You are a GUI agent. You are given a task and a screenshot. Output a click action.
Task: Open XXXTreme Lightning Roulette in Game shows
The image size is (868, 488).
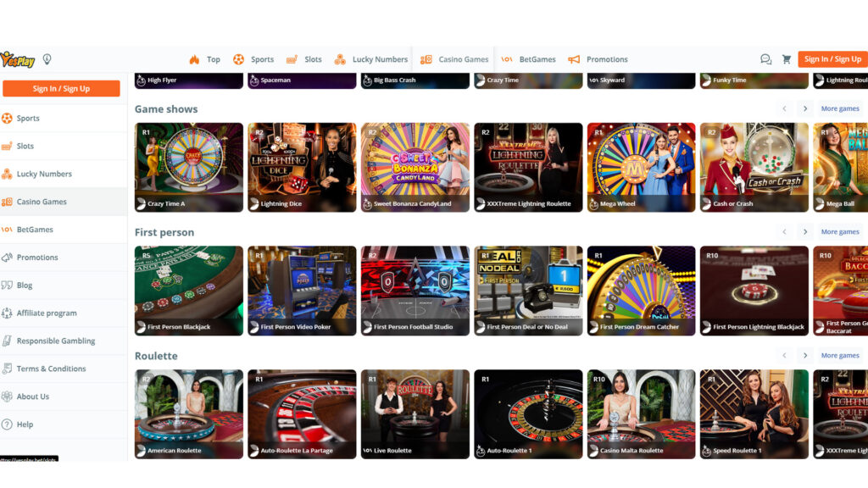pos(528,167)
